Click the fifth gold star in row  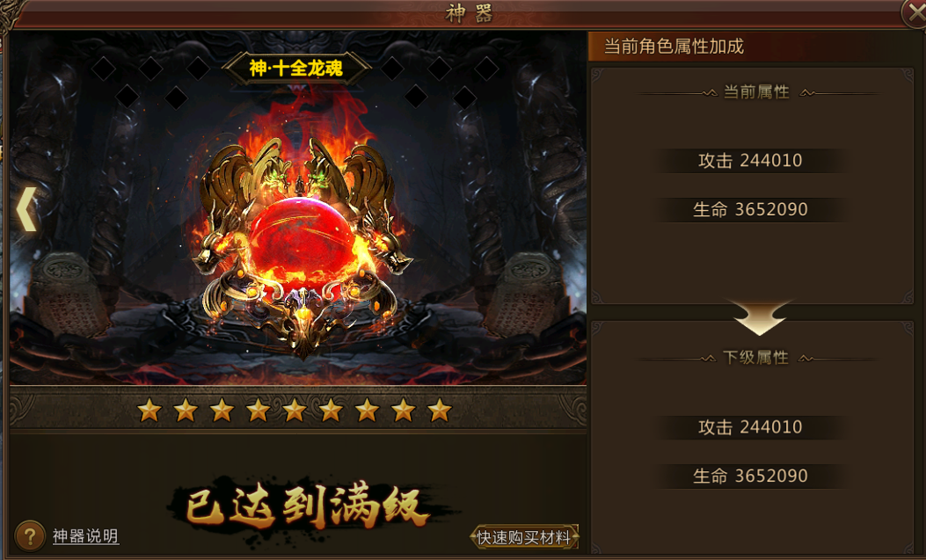[x=294, y=410]
